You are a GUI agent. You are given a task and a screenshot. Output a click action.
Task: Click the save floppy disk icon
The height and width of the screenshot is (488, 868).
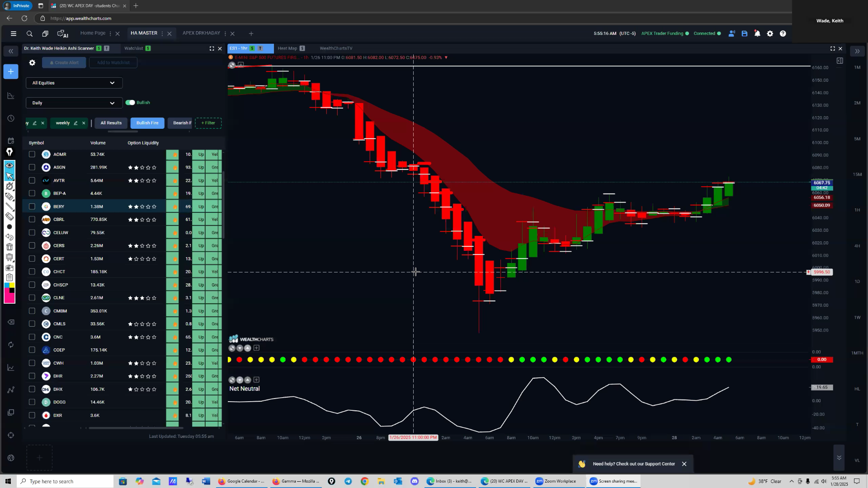coord(745,33)
